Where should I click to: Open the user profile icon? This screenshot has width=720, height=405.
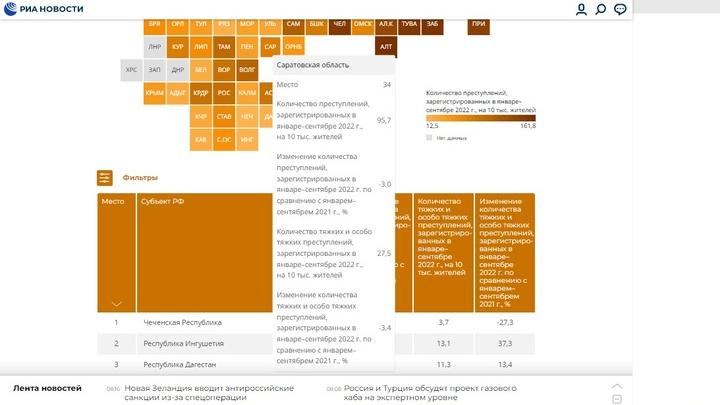pyautogui.click(x=581, y=9)
